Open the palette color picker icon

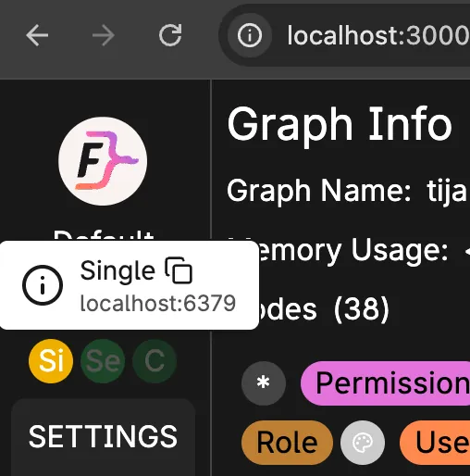point(363,443)
